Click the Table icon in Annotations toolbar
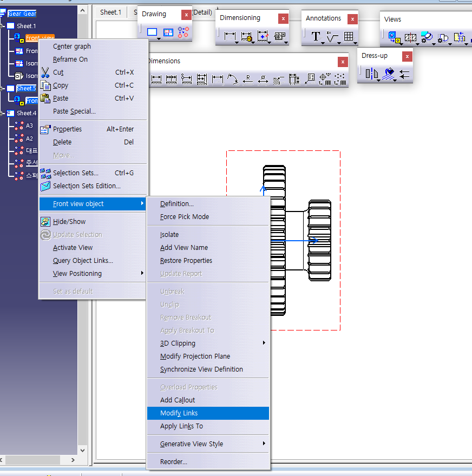The height and width of the screenshot is (476, 472). pos(349,36)
